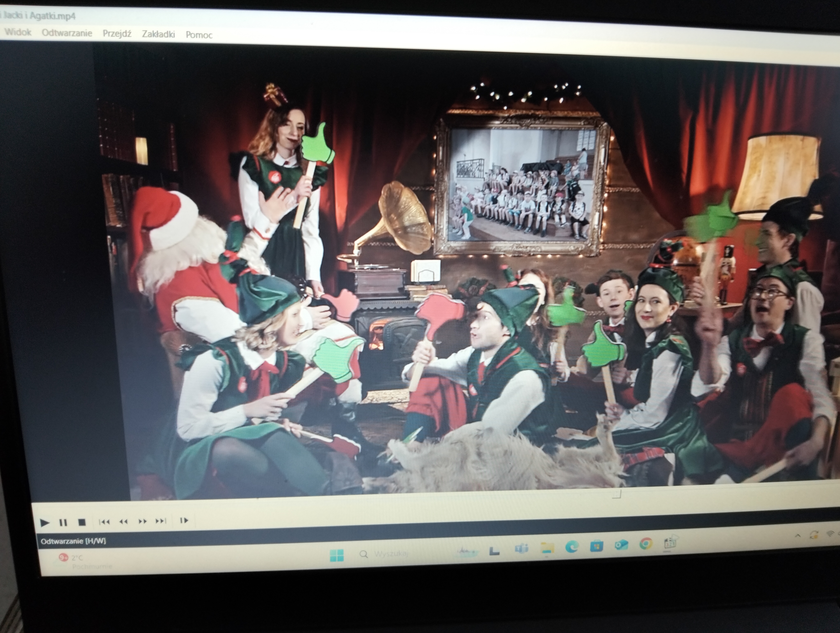Open the Zakładki menu
The image size is (840, 633).
158,34
